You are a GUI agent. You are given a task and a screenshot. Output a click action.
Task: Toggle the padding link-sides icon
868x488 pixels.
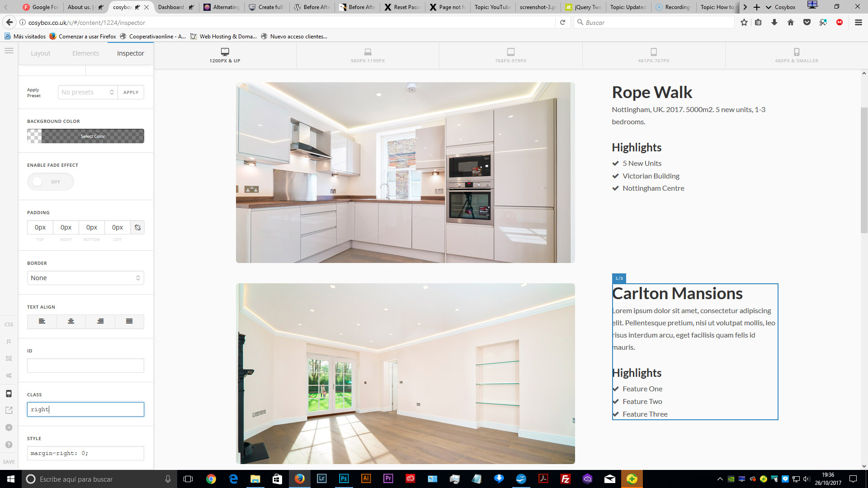[137, 228]
